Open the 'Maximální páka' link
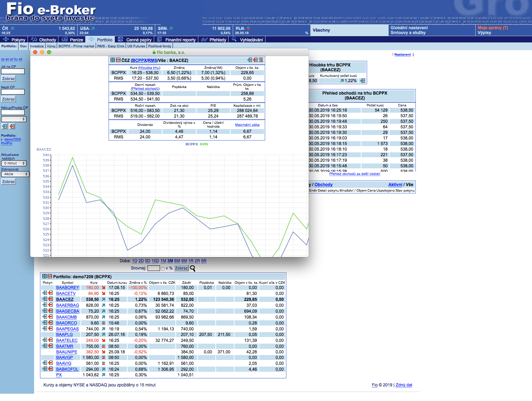 (x=247, y=125)
